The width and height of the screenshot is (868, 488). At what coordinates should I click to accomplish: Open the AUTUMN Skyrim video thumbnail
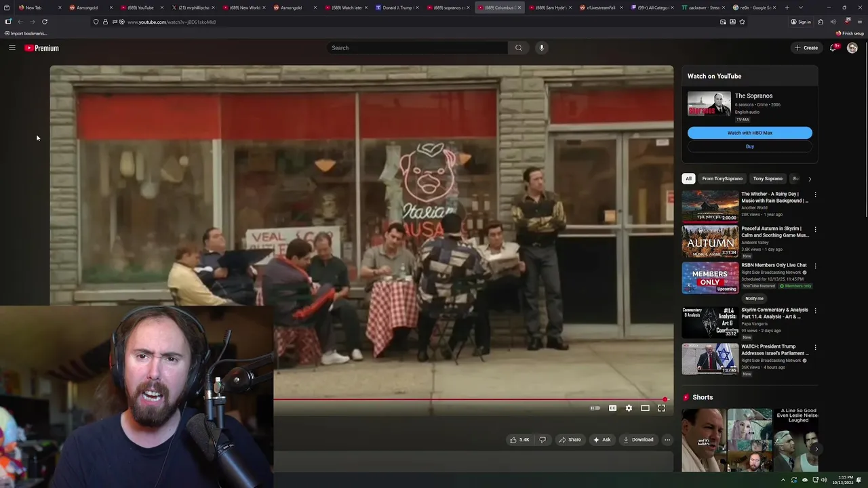pyautogui.click(x=710, y=242)
